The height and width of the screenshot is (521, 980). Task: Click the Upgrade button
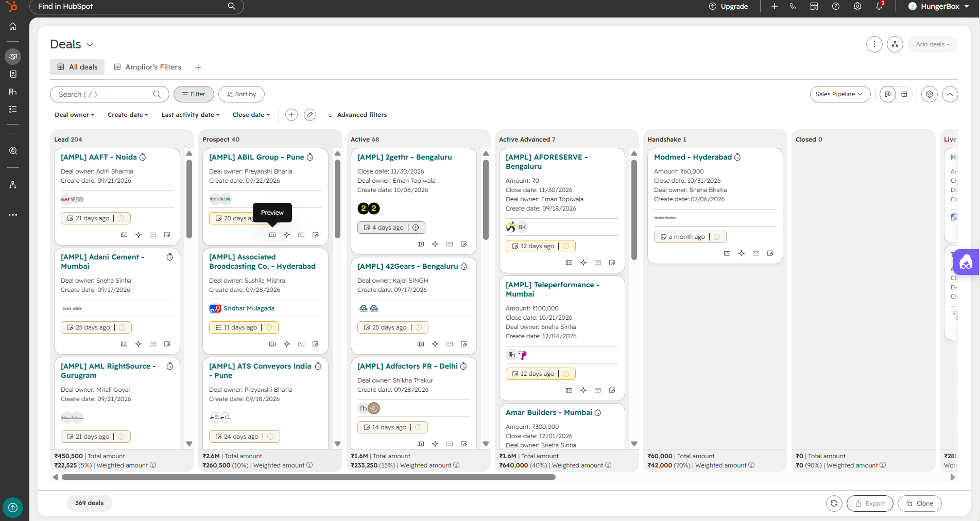728,6
